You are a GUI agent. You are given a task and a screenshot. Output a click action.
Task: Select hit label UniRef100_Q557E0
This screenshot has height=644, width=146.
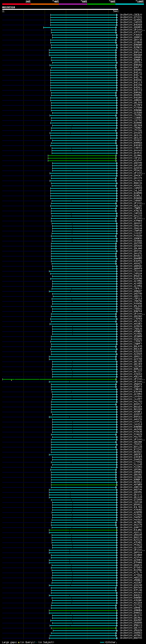pyautogui.click(x=131, y=63)
